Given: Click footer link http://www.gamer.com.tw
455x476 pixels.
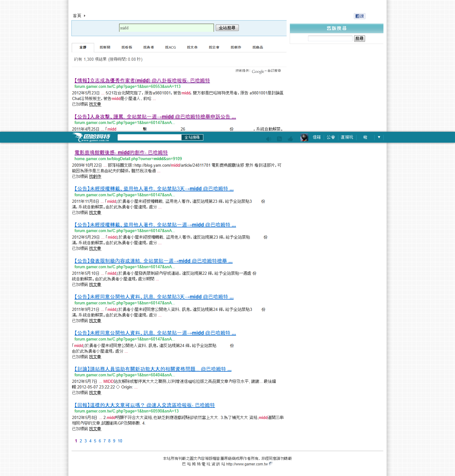Looking at the screenshot, I should 247,464.
